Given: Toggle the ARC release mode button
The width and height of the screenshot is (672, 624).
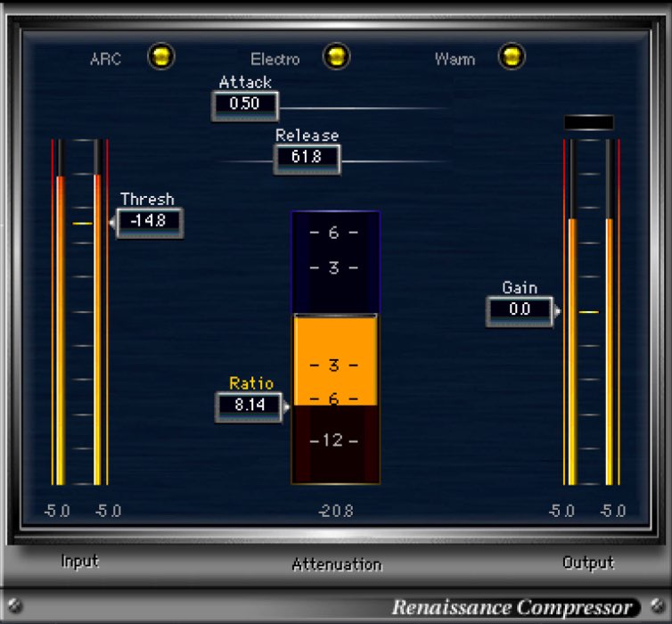Looking at the screenshot, I should pyautogui.click(x=161, y=56).
